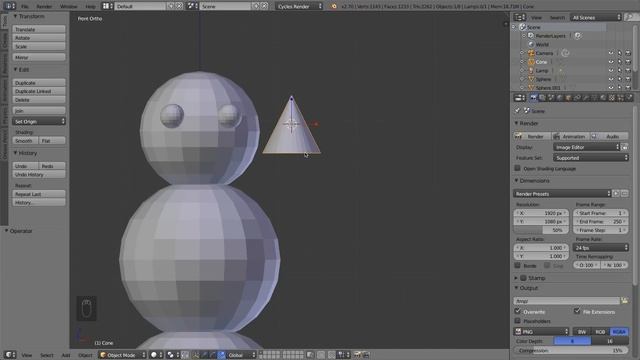The image size is (640, 360).
Task: Click the scene browse icon in header
Action: (x=192, y=6)
